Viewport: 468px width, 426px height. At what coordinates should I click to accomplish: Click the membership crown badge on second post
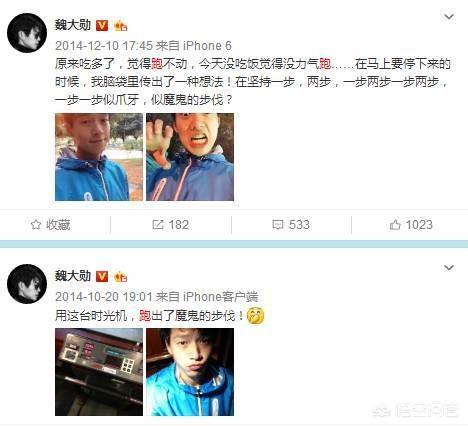pyautogui.click(x=121, y=277)
